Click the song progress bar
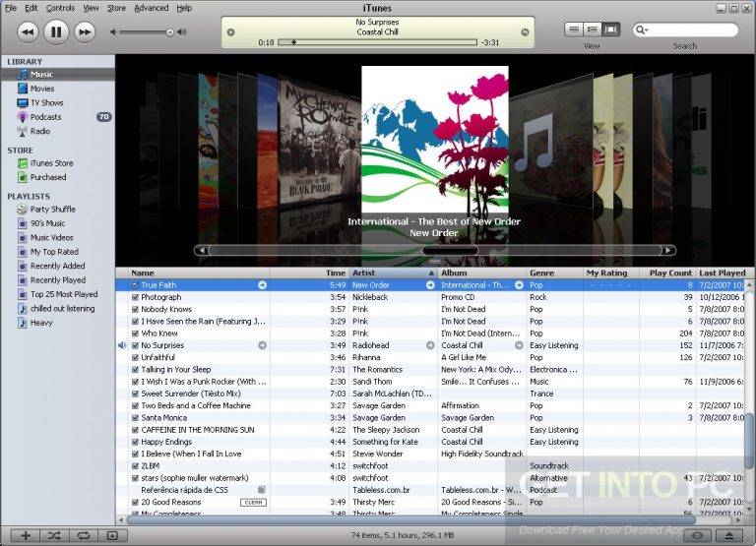 [378, 42]
